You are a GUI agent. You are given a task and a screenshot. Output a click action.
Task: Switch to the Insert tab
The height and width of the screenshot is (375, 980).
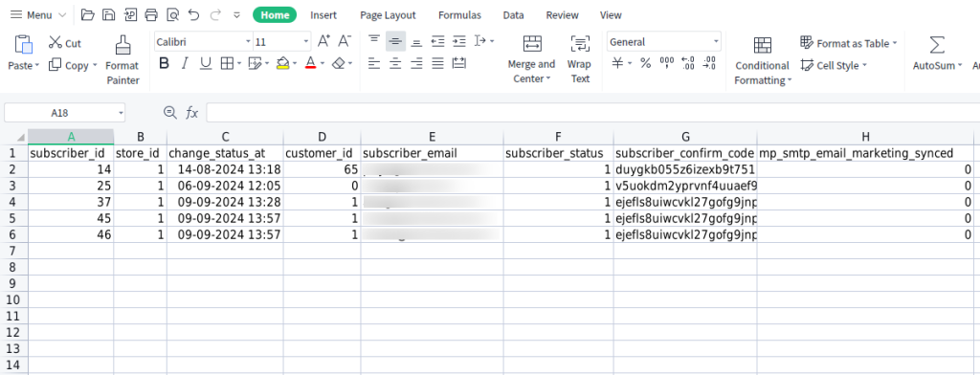[x=323, y=15]
